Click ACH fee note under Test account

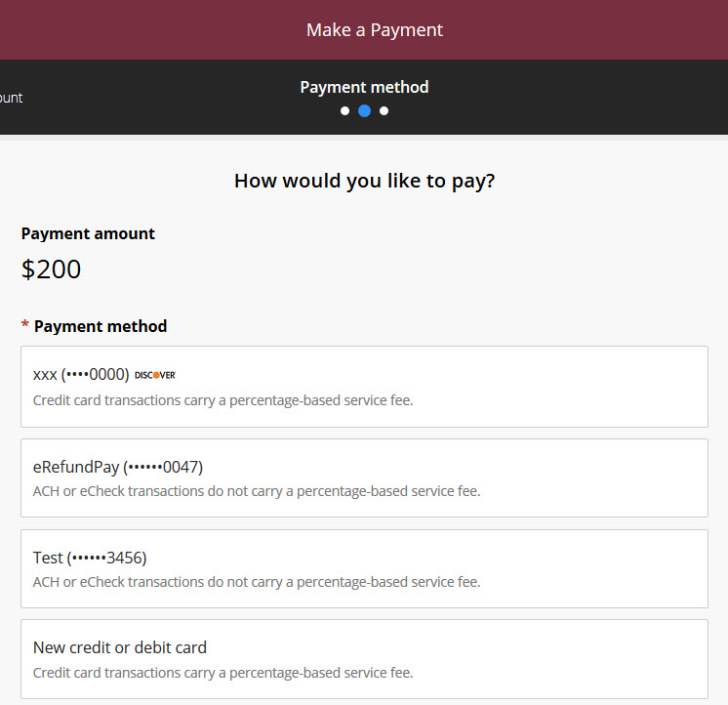[257, 582]
